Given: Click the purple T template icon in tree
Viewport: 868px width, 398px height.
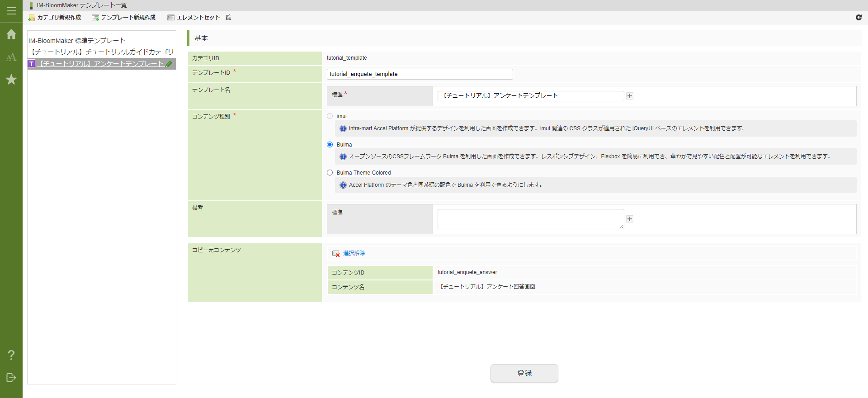Looking at the screenshot, I should [x=32, y=64].
